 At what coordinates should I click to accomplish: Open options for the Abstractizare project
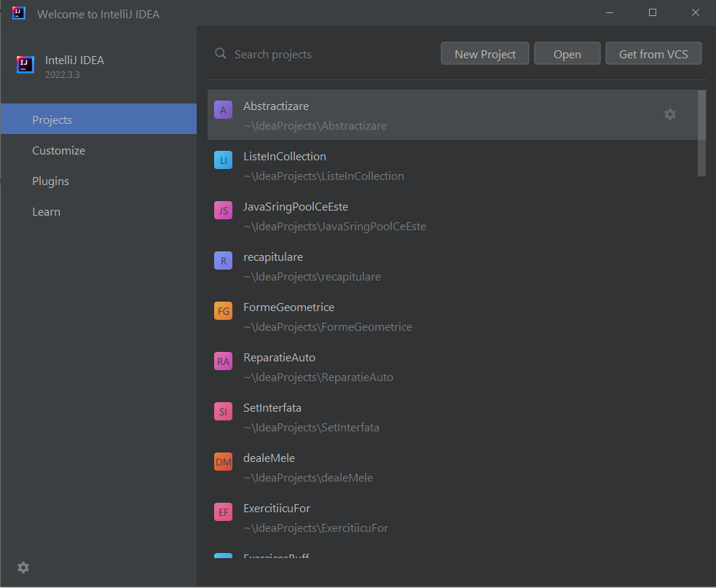point(669,114)
